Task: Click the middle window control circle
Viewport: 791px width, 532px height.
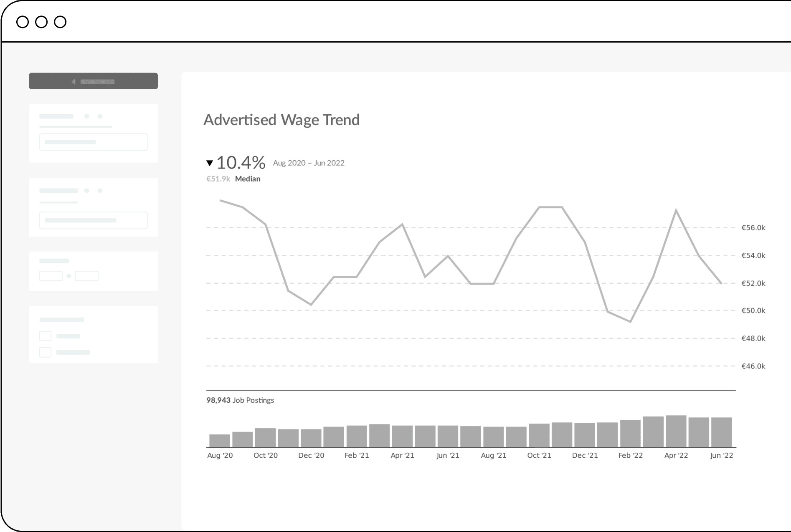Action: pyautogui.click(x=41, y=22)
